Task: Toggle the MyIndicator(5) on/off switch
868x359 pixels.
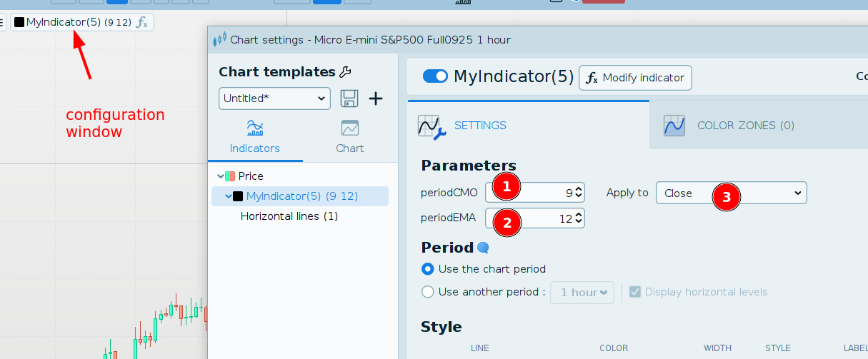Action: (435, 76)
